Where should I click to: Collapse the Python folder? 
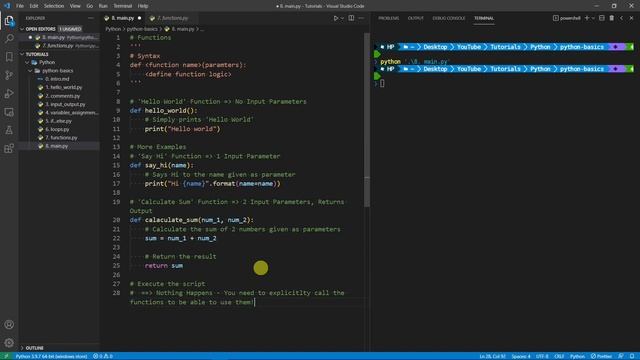(27, 62)
